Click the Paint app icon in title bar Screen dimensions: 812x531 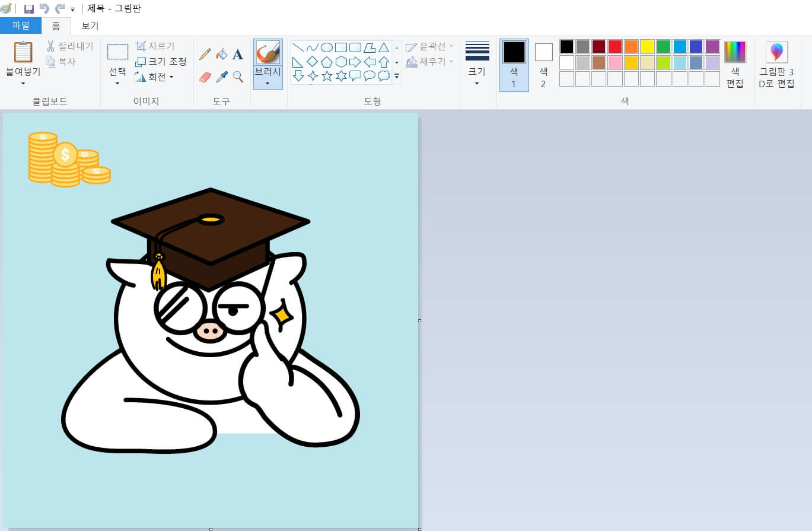tap(7, 9)
